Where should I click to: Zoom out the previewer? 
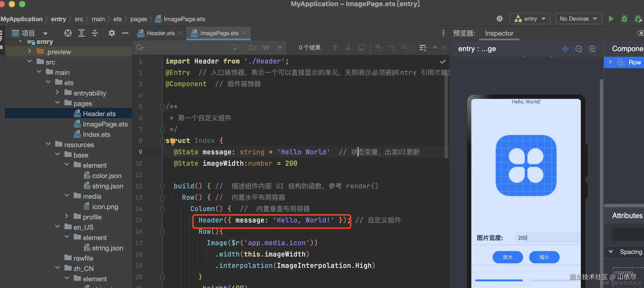pyautogui.click(x=579, y=49)
